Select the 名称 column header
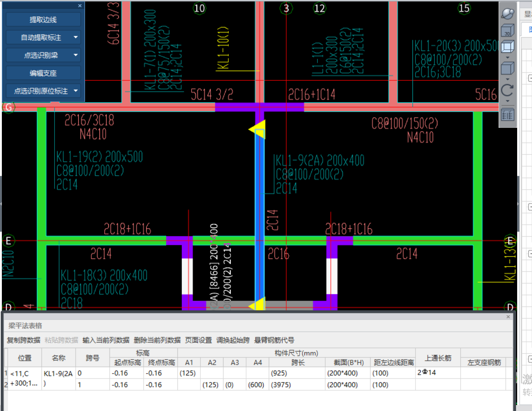The width and height of the screenshot is (532, 411). point(59,358)
